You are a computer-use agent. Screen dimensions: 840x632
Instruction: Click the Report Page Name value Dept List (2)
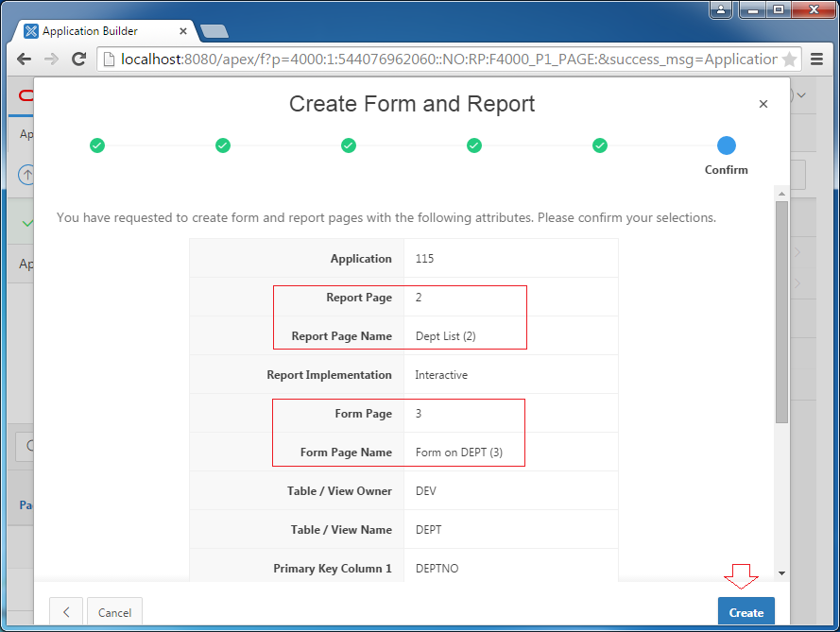pyautogui.click(x=446, y=336)
